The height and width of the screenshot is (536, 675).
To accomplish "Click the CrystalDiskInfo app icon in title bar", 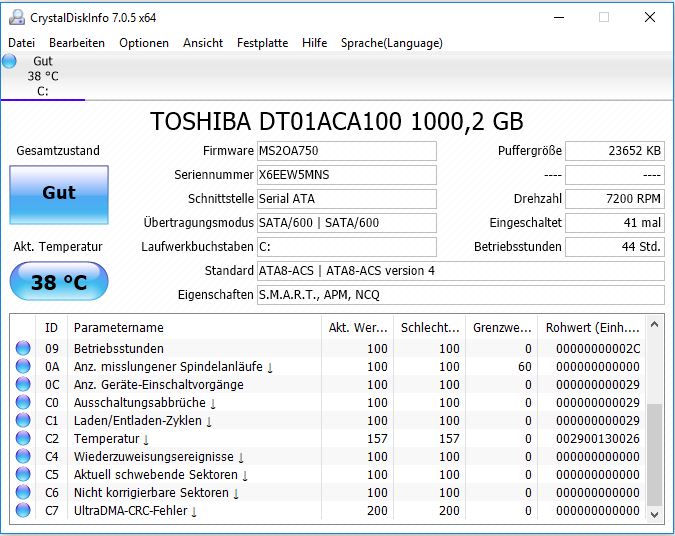I will point(17,17).
